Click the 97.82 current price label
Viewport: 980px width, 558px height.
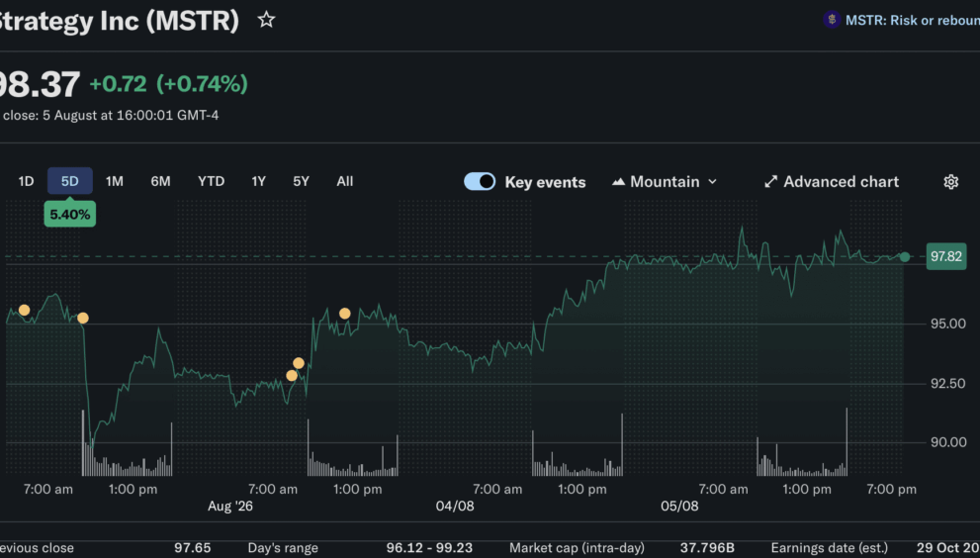[946, 256]
